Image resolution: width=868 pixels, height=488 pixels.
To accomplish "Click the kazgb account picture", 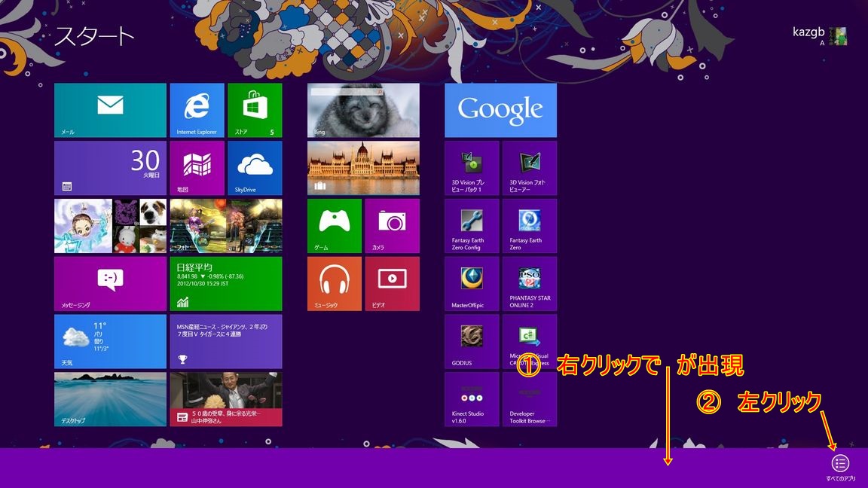I will (838, 36).
